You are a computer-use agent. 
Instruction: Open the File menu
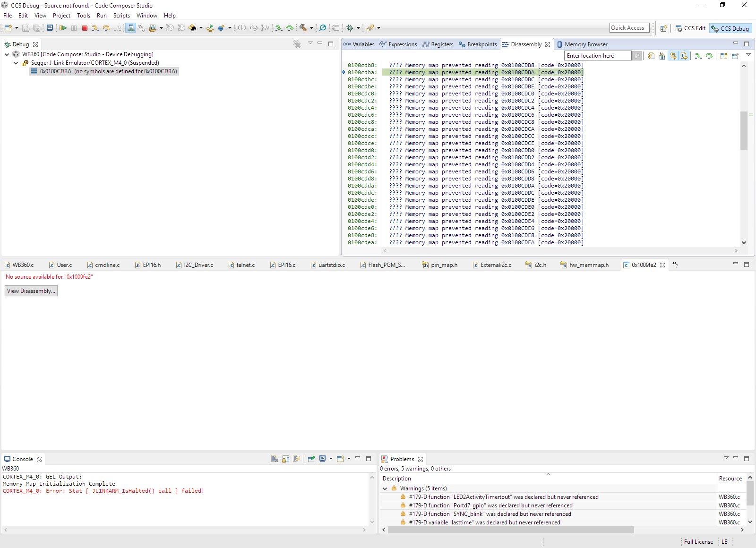tap(8, 16)
